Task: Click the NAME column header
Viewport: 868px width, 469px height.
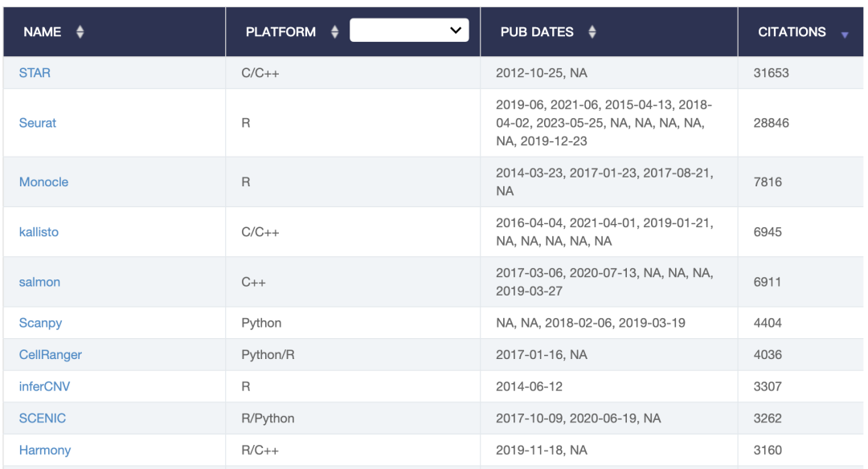Action: 43,32
